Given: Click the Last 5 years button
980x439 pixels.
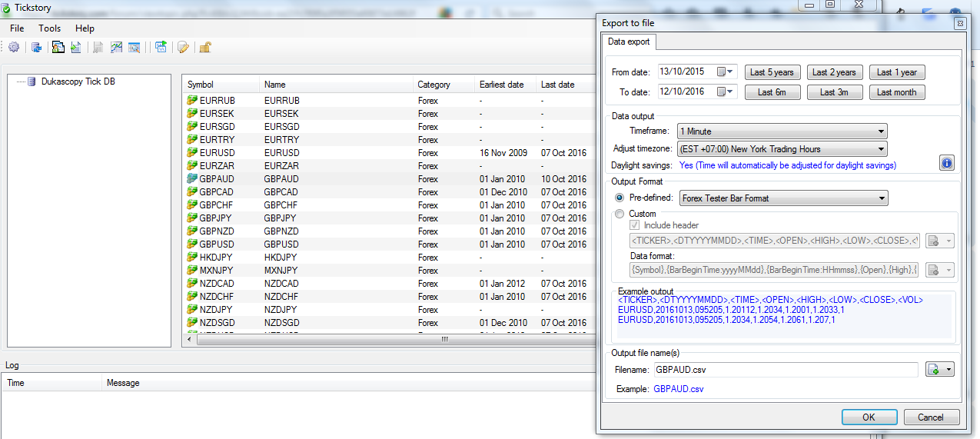Looking at the screenshot, I should (772, 72).
